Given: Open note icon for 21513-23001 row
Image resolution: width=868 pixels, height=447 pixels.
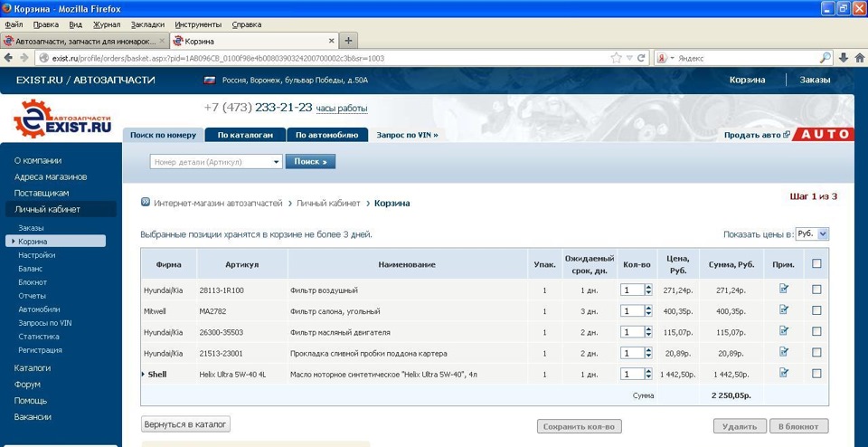Looking at the screenshot, I should pyautogui.click(x=783, y=352).
